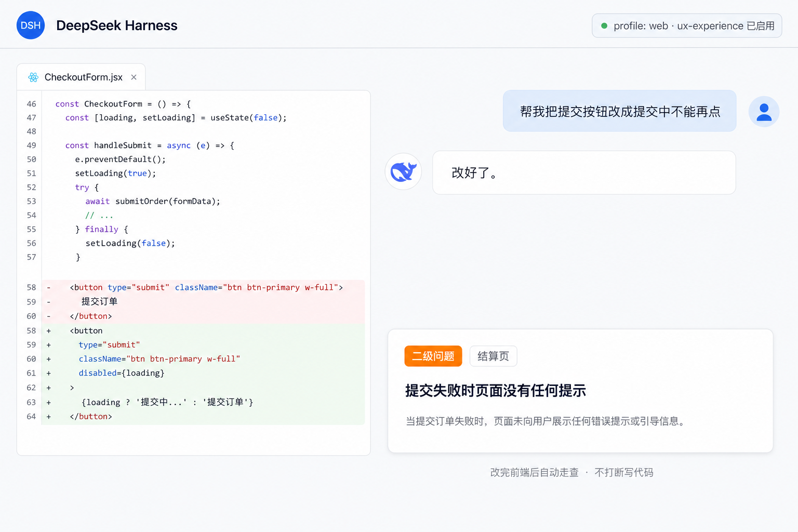Click the heading 提交失败时页面没有任何提示

(x=496, y=391)
